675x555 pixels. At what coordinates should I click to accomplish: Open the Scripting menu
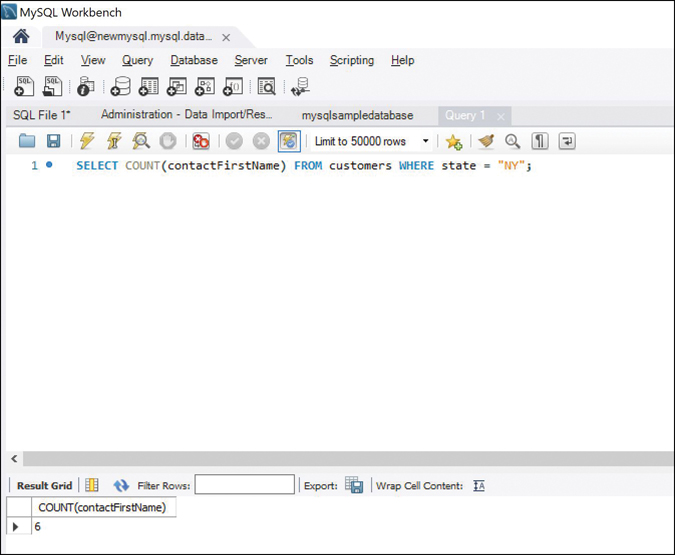pos(352,60)
